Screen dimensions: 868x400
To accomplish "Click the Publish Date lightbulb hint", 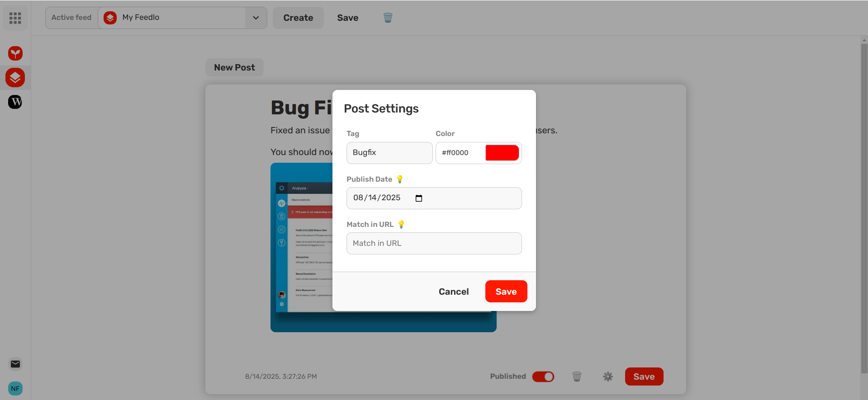I will pos(400,179).
